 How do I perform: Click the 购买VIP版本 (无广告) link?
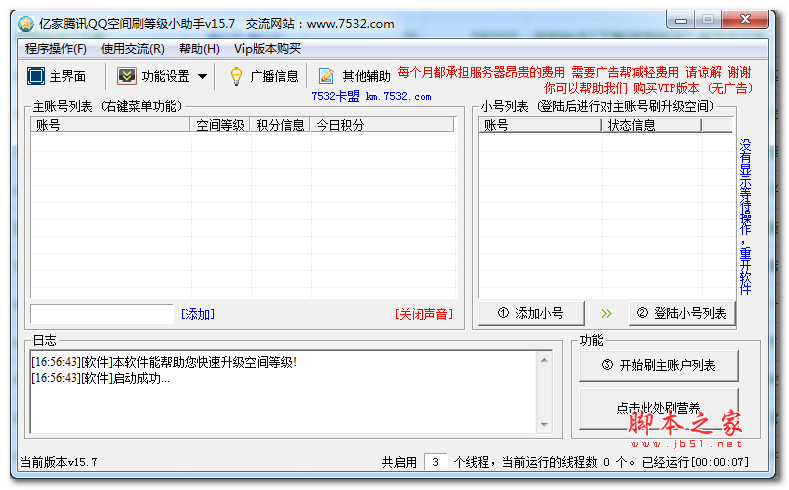693,89
